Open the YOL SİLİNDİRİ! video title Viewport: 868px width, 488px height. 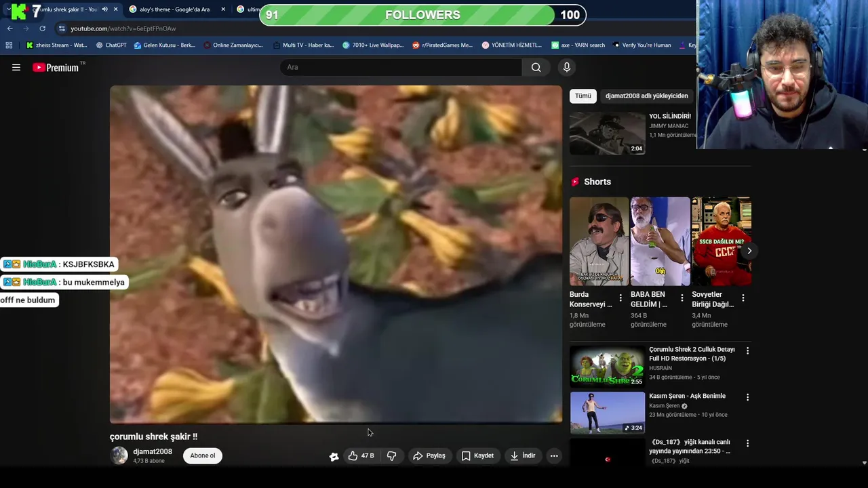(x=670, y=116)
